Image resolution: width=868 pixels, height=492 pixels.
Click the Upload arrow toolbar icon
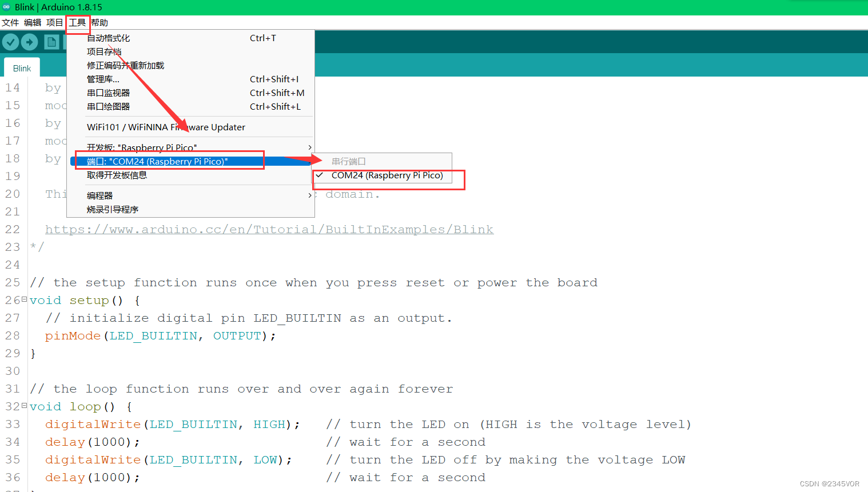(x=29, y=42)
